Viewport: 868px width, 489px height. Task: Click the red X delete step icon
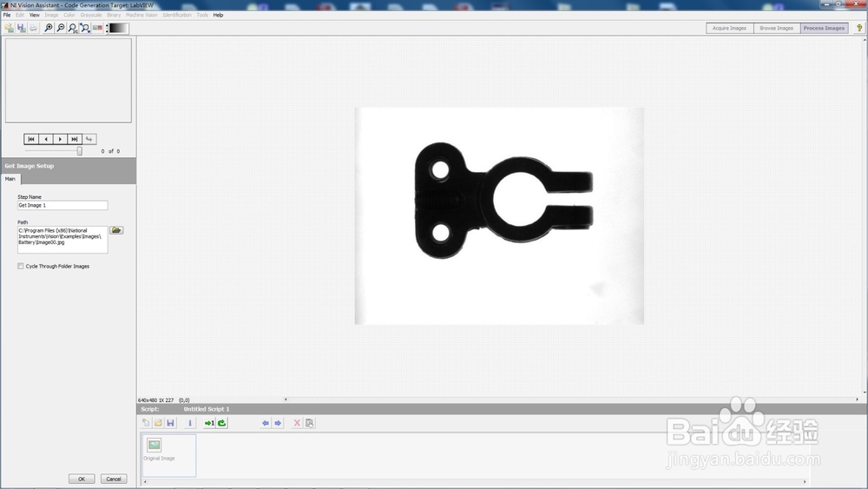click(297, 423)
